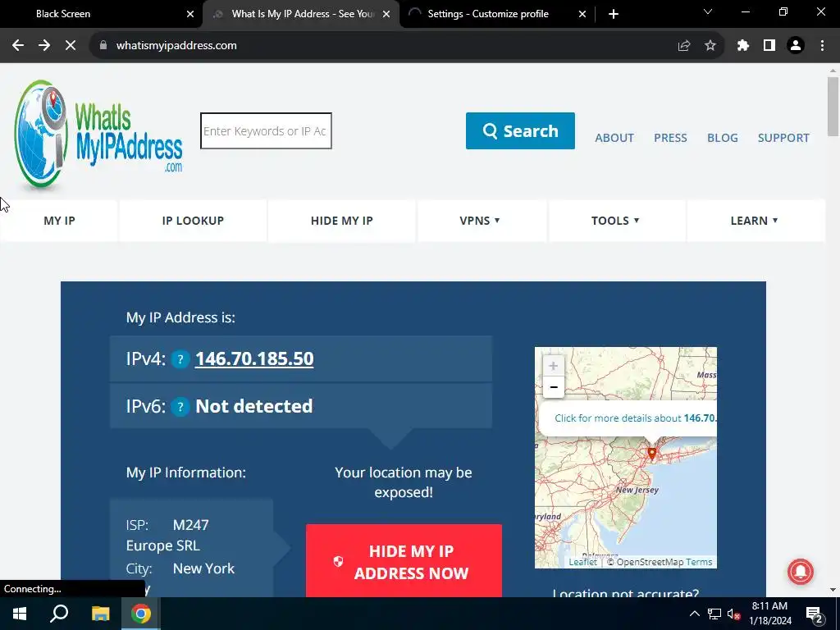This screenshot has width=840, height=630.
Task: Click the Chrome taskbar icon
Action: (141, 614)
